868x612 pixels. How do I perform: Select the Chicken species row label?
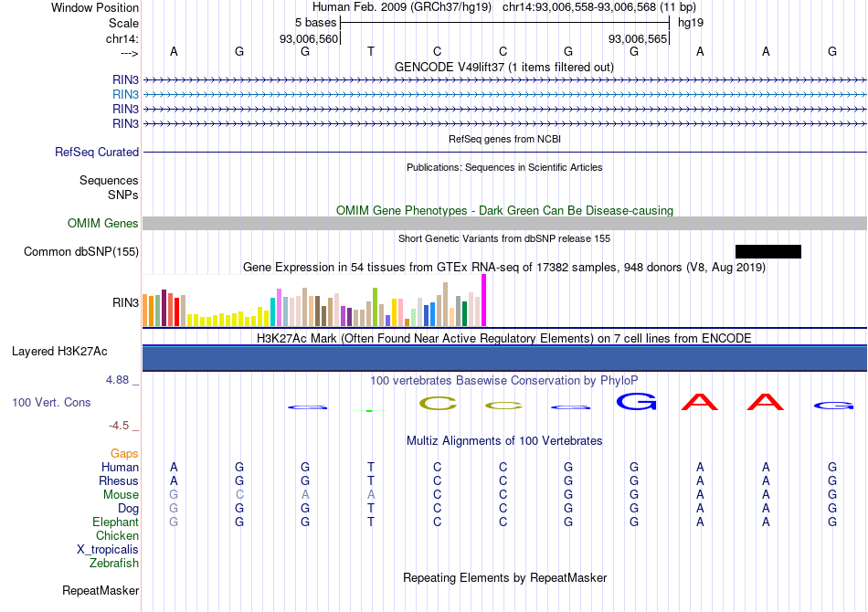click(x=117, y=536)
